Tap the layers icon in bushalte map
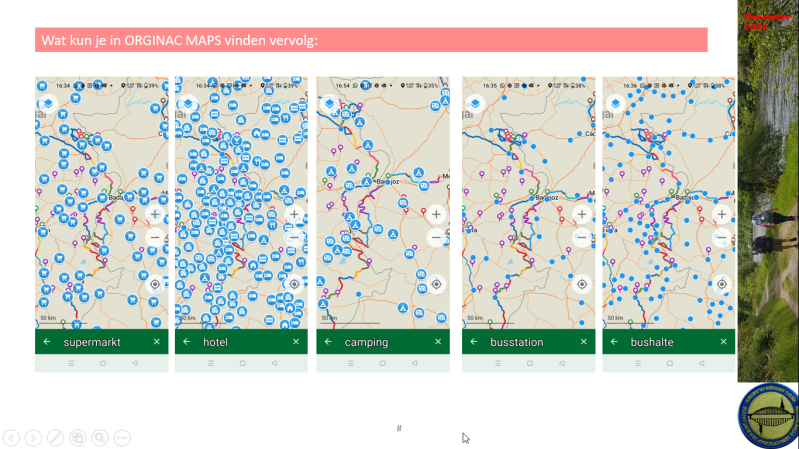 [616, 104]
